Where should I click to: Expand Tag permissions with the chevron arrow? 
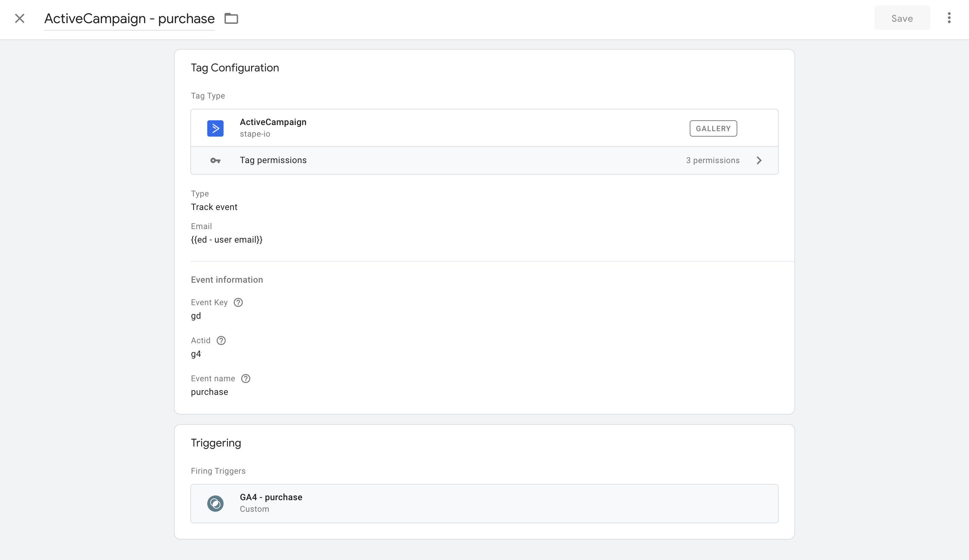coord(759,160)
